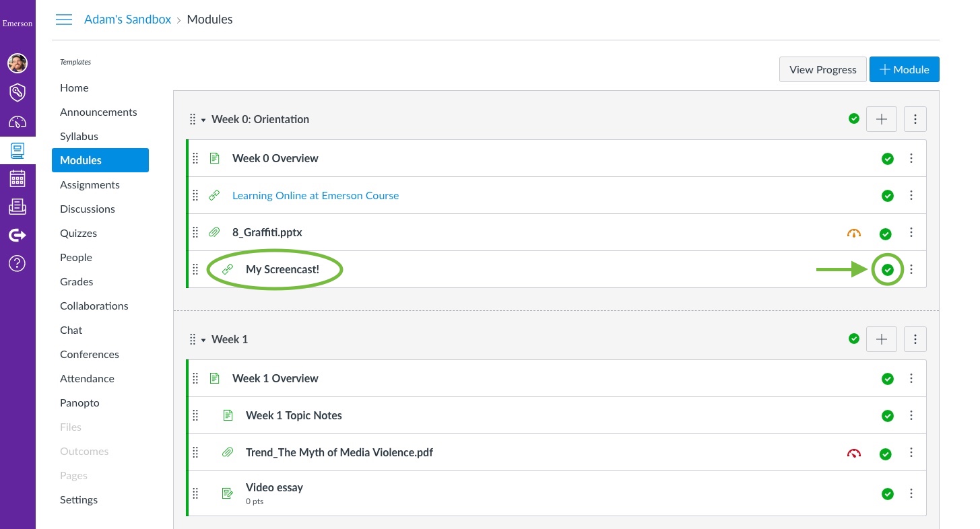The image size is (980, 529).
Task: Open Syllabus in course navigation
Action: 79,136
